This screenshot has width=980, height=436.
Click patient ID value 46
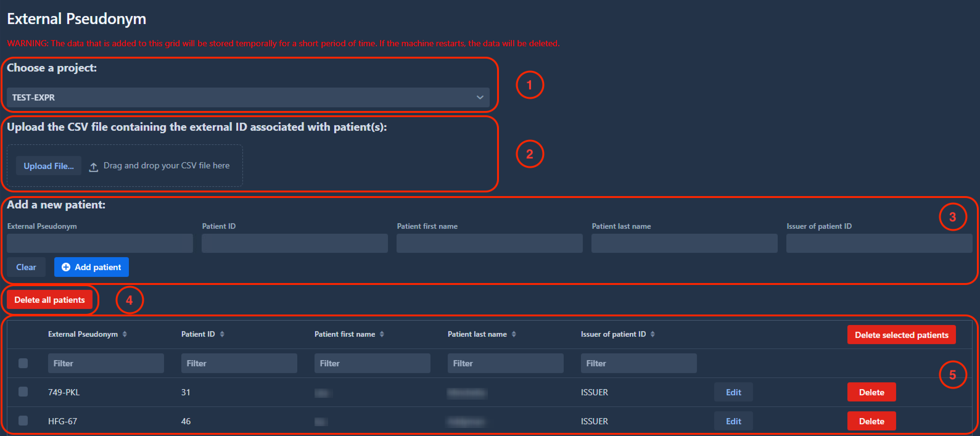(x=186, y=421)
